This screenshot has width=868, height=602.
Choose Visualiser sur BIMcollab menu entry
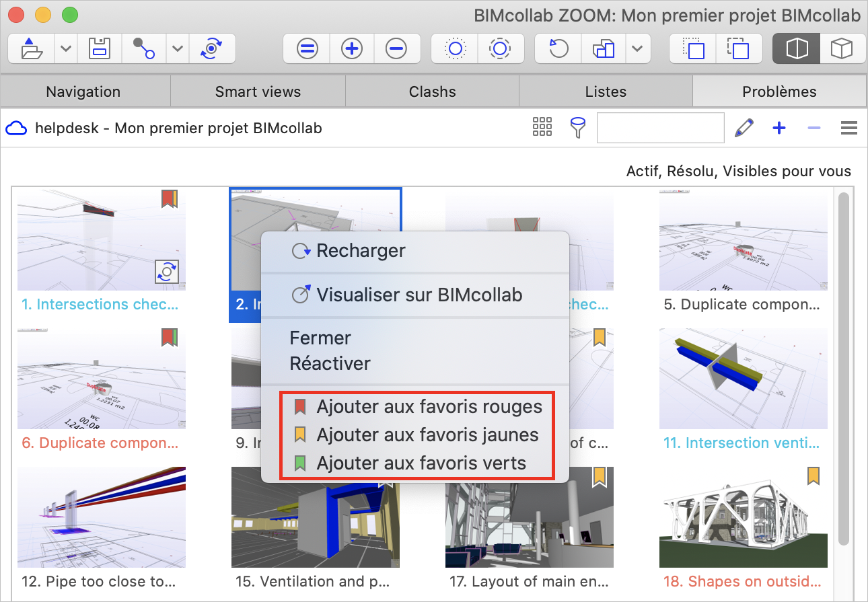pos(415,295)
